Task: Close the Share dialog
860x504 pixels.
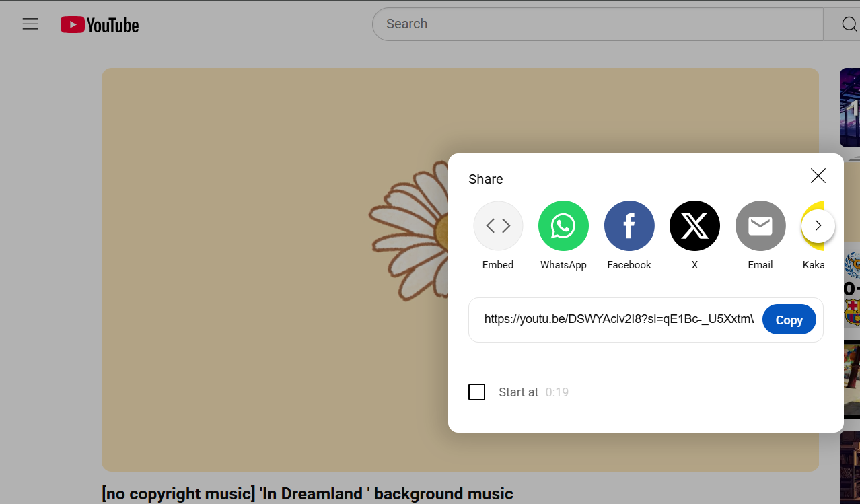Action: [x=818, y=176]
